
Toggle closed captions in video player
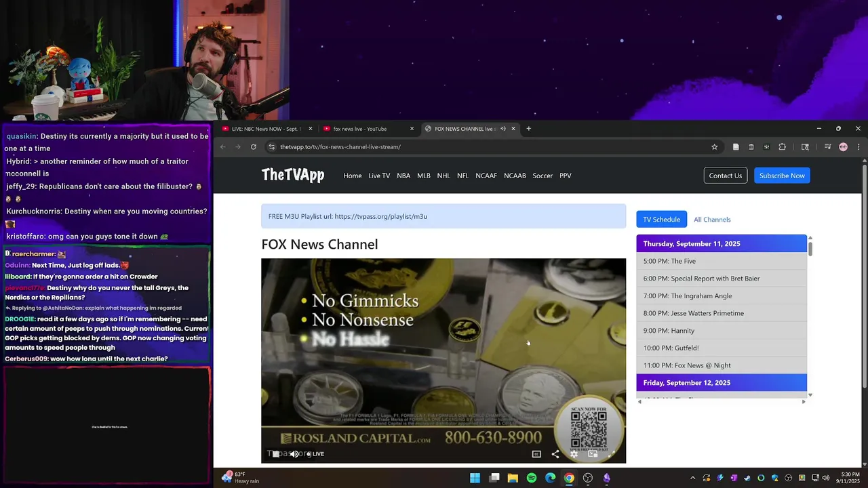click(x=536, y=454)
